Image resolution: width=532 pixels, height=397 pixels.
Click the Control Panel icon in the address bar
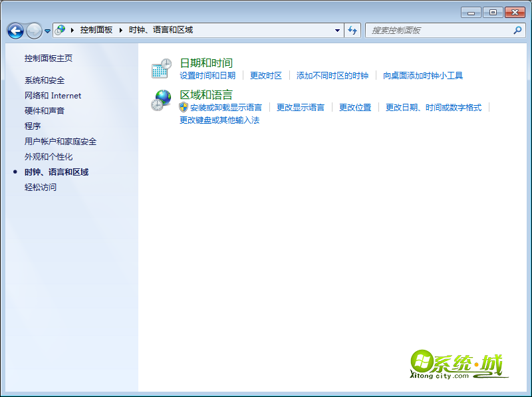click(59, 30)
